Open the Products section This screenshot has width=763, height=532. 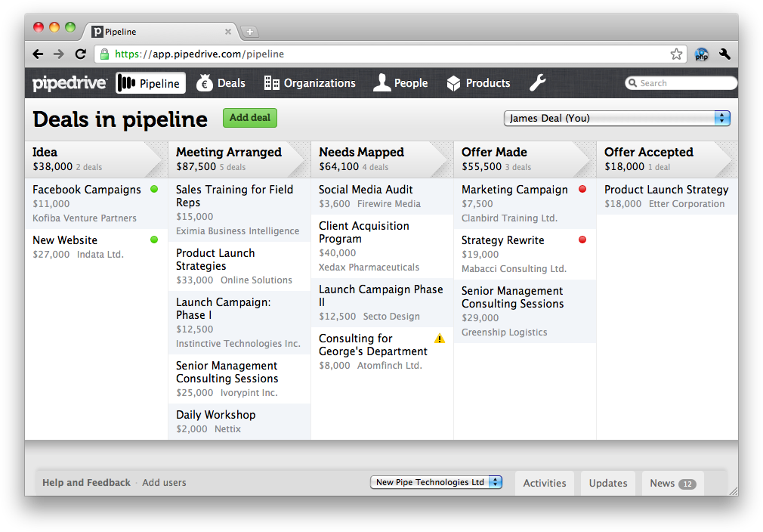(x=478, y=83)
